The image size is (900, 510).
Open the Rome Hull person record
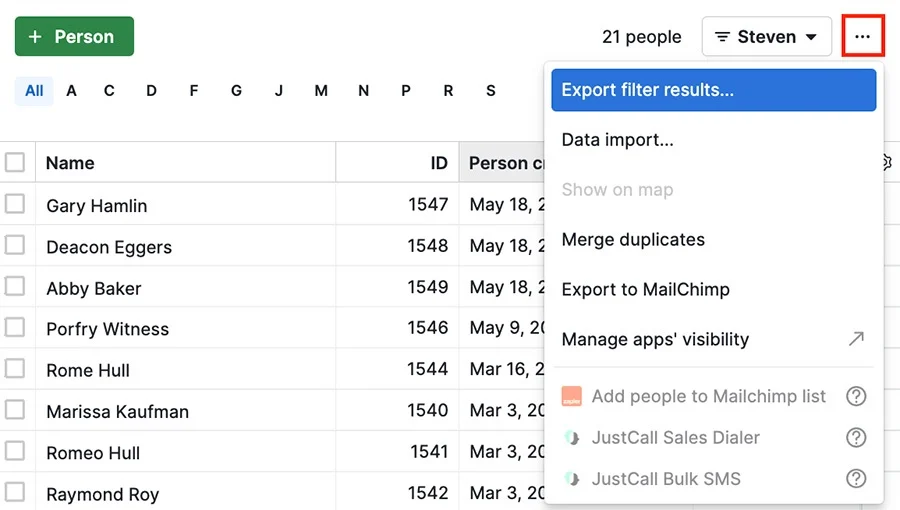[x=88, y=370]
